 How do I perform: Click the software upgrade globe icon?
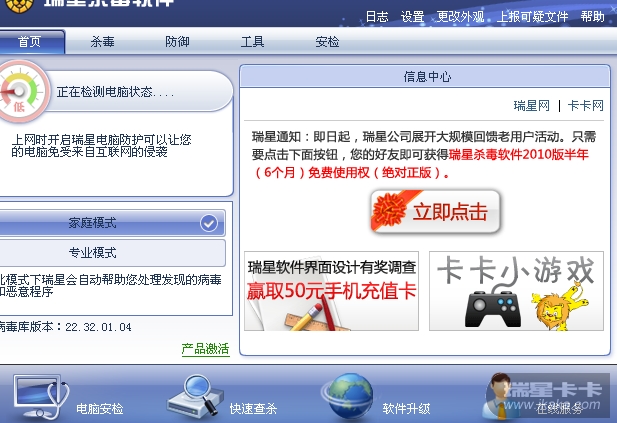pos(348,397)
